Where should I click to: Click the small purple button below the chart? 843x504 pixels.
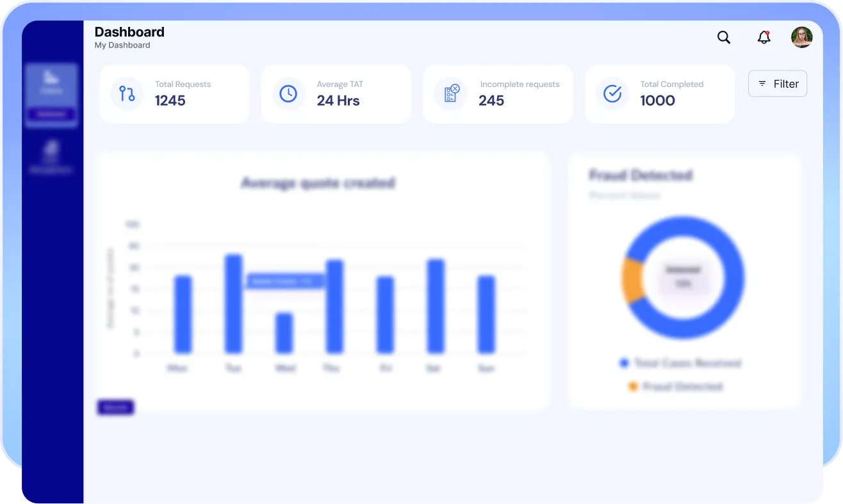115,407
